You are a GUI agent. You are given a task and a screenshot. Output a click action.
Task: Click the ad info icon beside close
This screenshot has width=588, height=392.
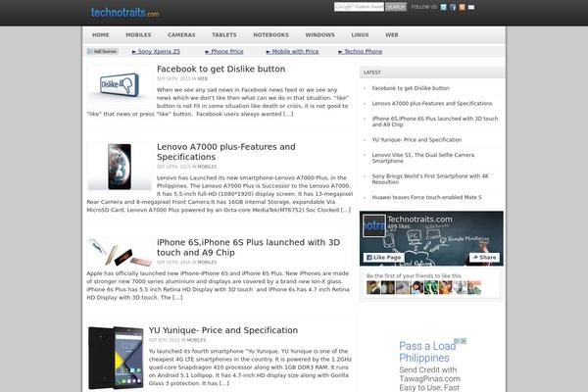pos(458,341)
